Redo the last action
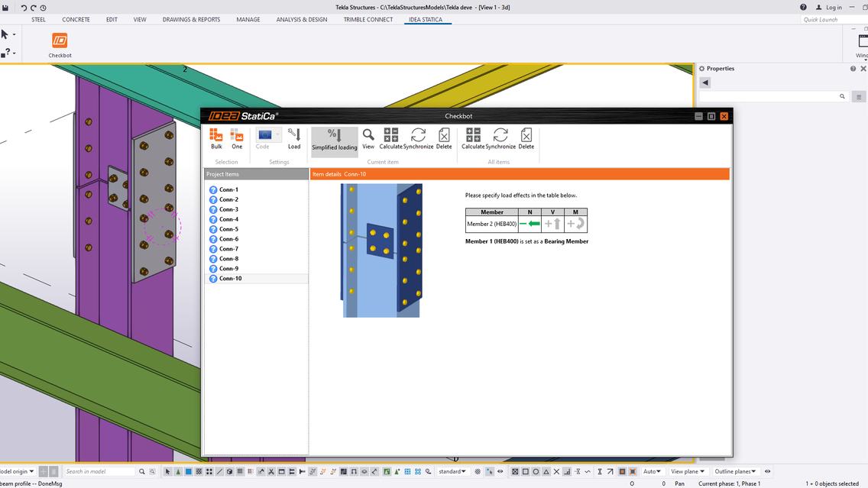The width and height of the screenshot is (868, 488). (x=33, y=8)
